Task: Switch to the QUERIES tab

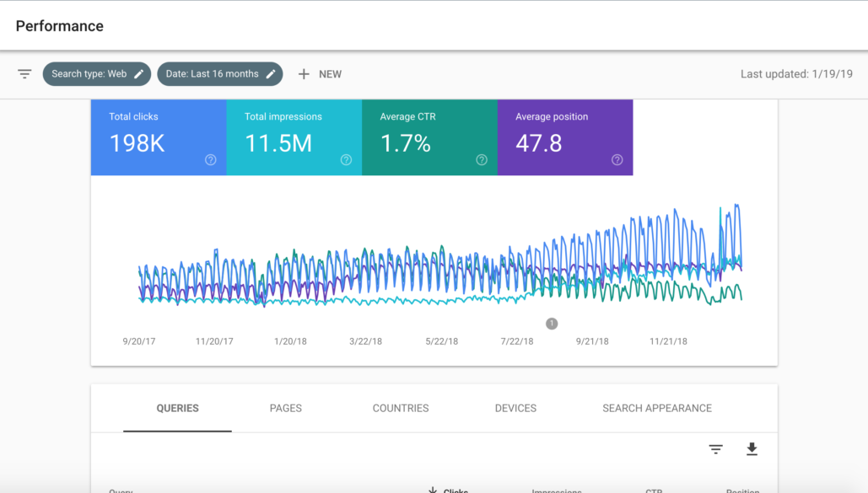Action: pos(178,409)
